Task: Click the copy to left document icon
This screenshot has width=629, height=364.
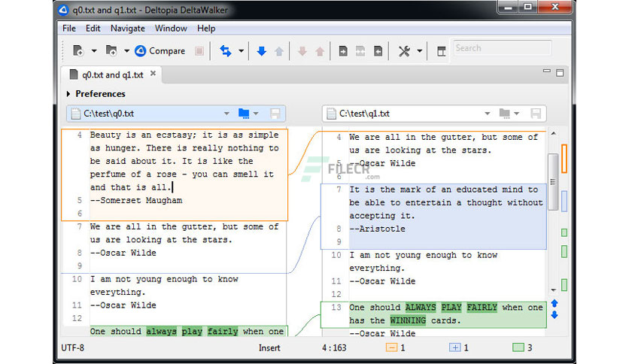Action: 378,51
